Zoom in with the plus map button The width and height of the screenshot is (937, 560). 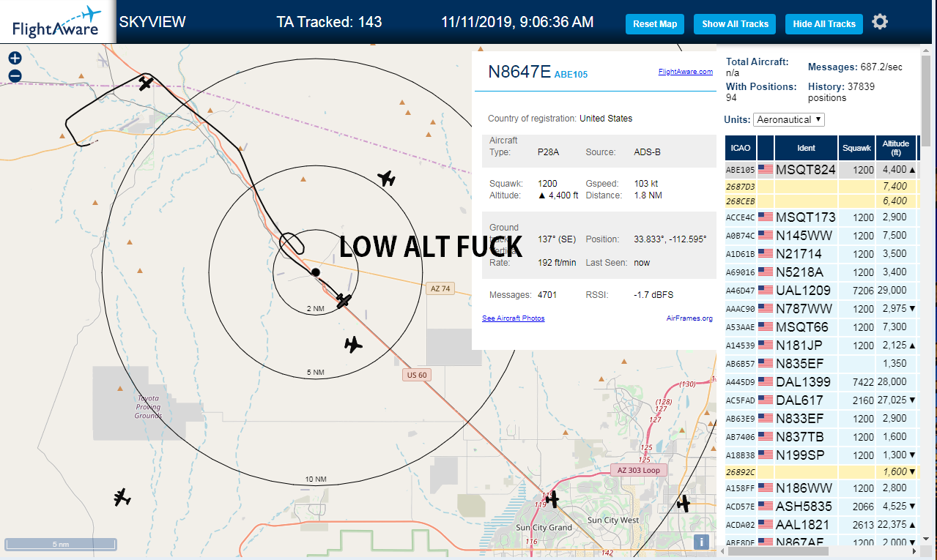pyautogui.click(x=15, y=58)
